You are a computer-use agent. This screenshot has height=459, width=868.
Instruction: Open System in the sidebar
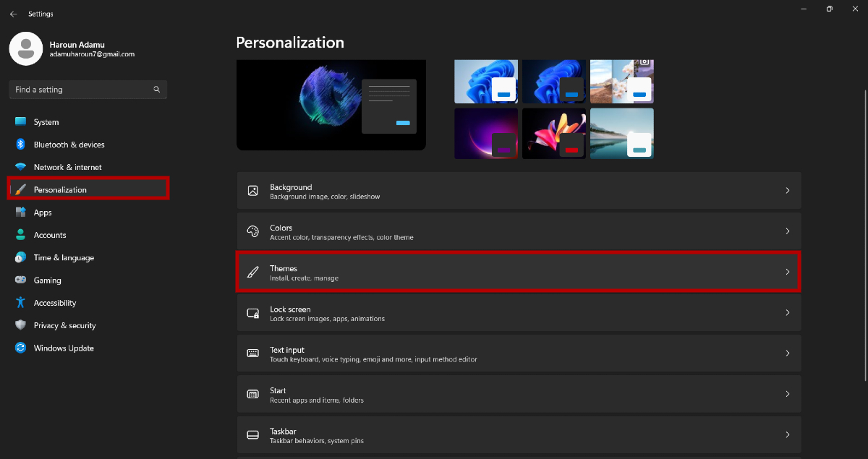(88, 122)
